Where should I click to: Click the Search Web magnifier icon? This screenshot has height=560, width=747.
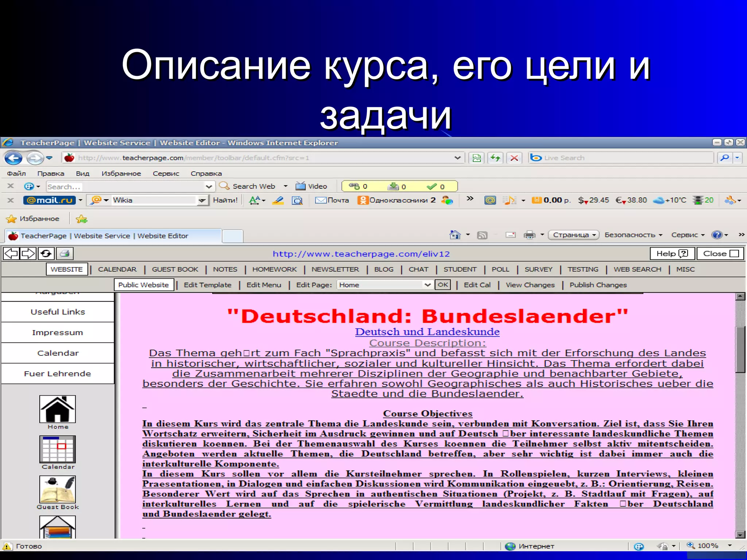224,186
